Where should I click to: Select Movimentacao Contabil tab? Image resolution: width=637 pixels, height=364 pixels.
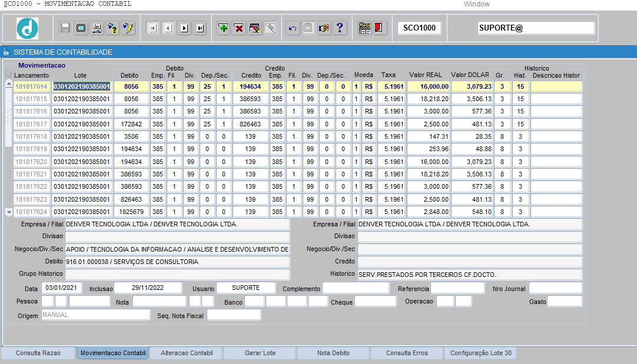[113, 353]
